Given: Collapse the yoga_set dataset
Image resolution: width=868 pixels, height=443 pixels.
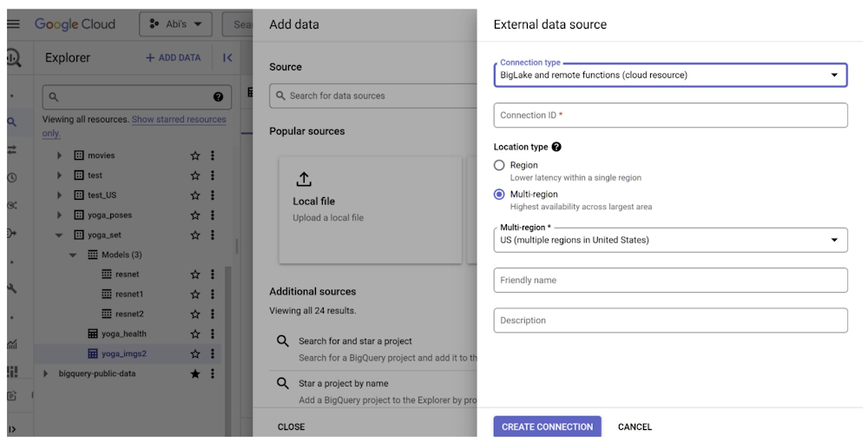Looking at the screenshot, I should 59,235.
